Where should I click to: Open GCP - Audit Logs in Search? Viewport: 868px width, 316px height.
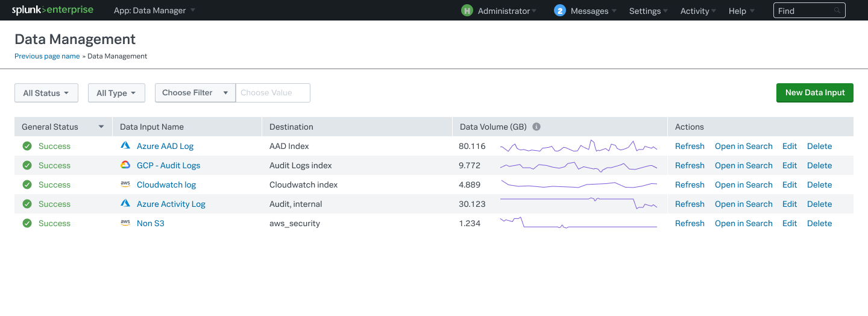743,165
